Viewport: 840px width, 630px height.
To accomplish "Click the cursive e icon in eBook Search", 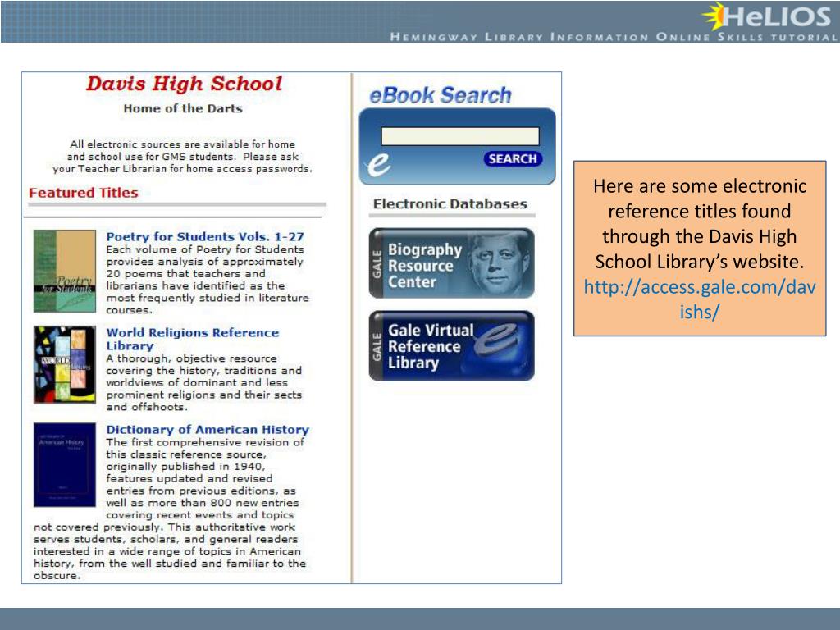I will [379, 164].
